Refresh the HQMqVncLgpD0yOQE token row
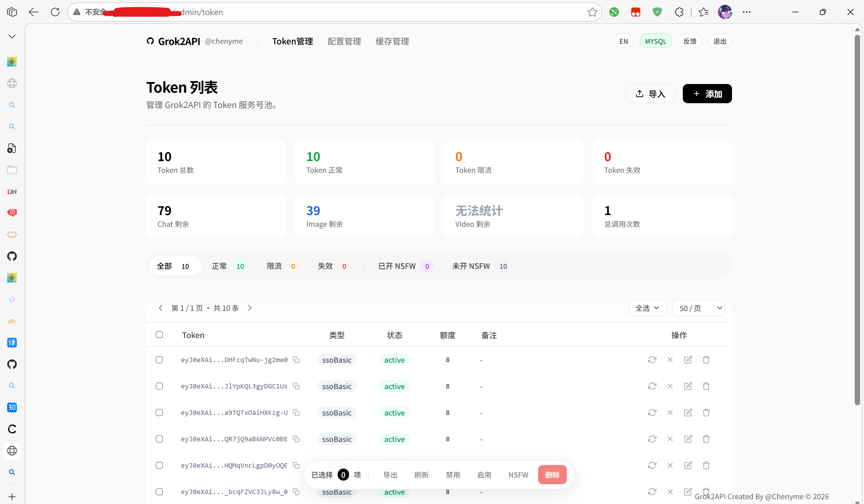This screenshot has width=864, height=504. point(652,465)
